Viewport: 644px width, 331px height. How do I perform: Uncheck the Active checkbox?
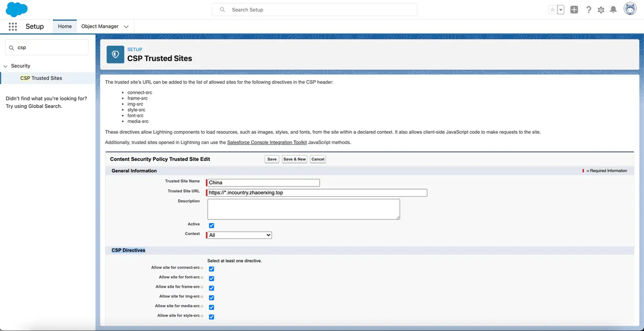[212, 225]
